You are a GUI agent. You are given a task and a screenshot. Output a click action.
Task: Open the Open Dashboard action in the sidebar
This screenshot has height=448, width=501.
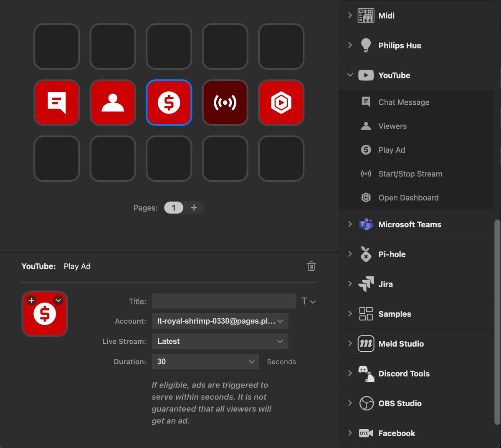coord(408,197)
